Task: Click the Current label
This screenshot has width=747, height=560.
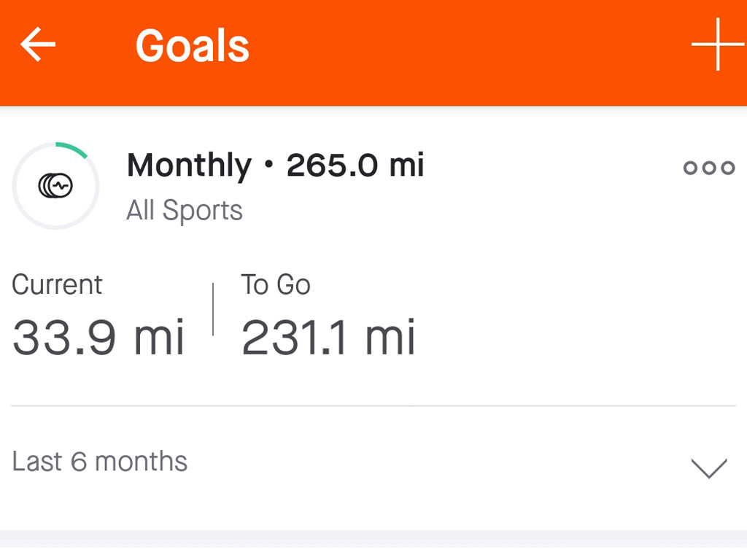Action: 57,284
